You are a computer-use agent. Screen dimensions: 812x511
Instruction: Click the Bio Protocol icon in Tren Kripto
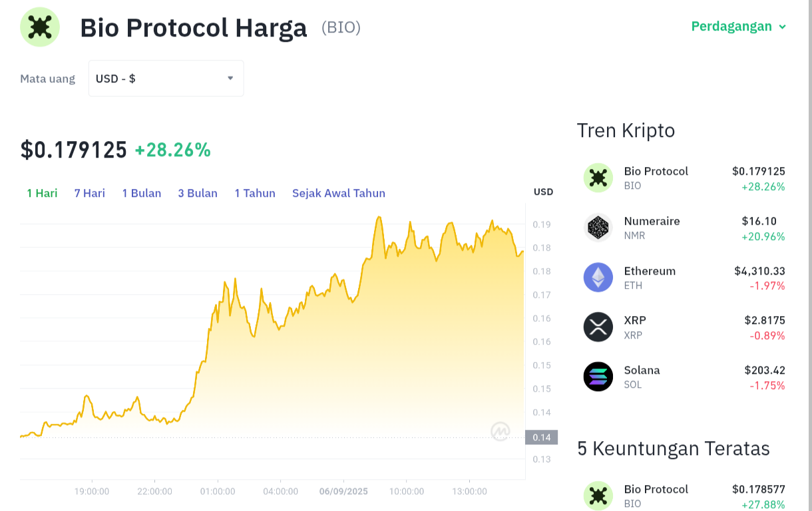click(598, 178)
